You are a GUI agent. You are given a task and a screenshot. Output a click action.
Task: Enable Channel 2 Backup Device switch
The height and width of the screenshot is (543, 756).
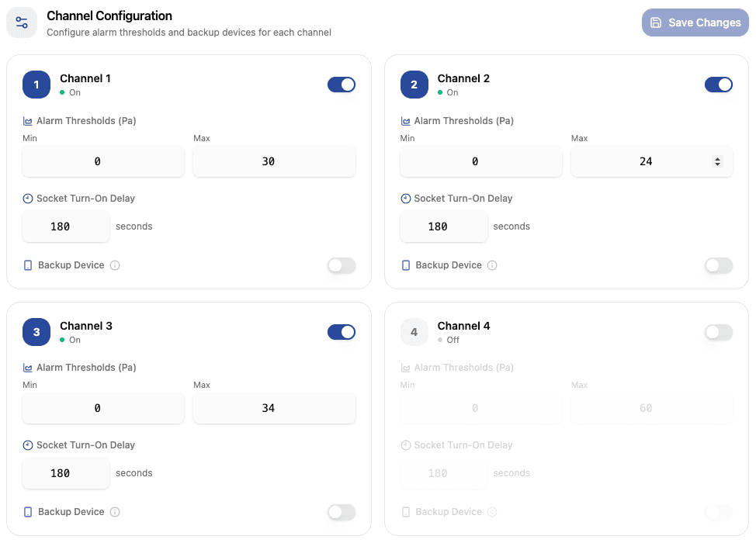pos(719,265)
